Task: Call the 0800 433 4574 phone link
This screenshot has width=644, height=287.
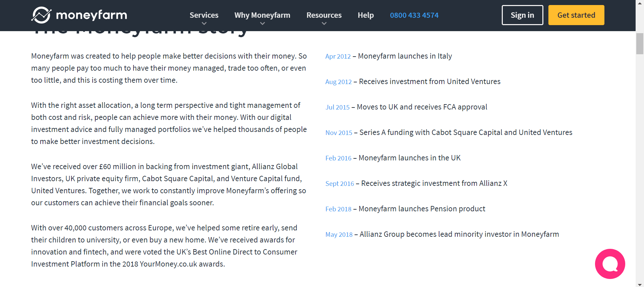Action: (414, 15)
